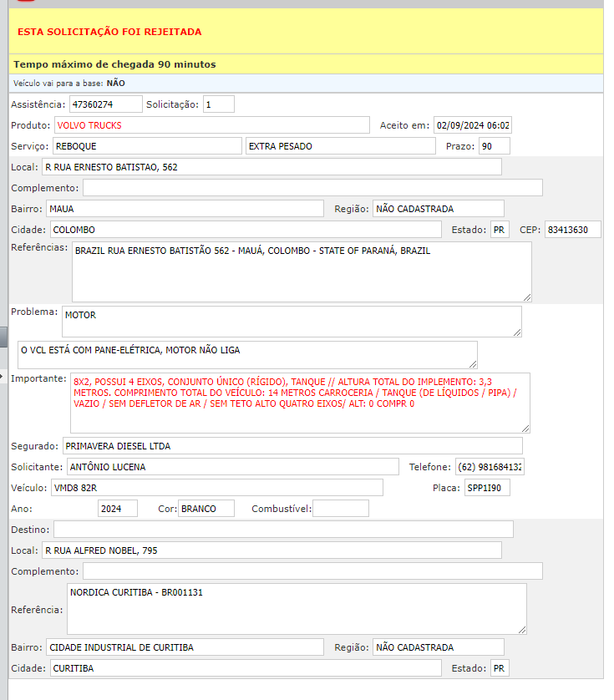Click the resize handle of the pane-elétrica description box
The image size is (614, 700).
[x=472, y=363]
